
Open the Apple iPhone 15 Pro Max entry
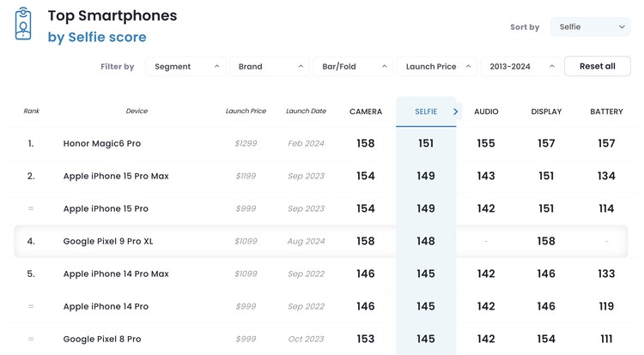pos(116,177)
